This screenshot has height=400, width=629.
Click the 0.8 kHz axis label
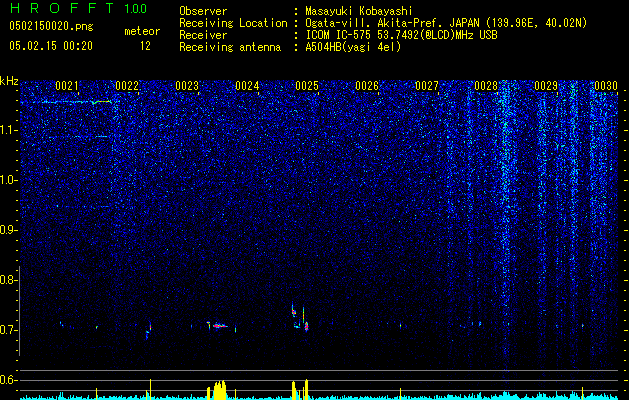8,280
